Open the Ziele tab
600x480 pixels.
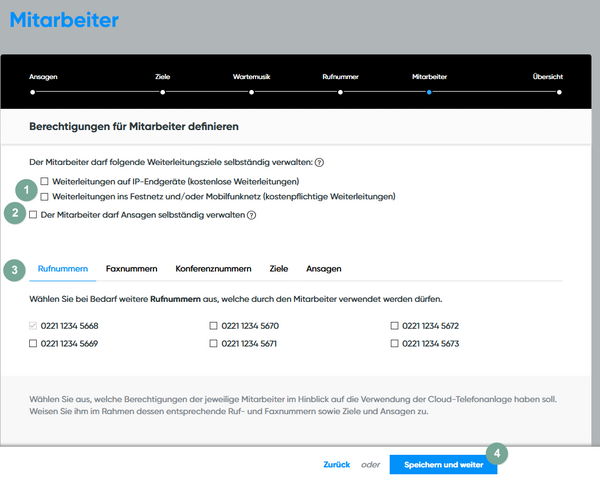[x=278, y=269]
